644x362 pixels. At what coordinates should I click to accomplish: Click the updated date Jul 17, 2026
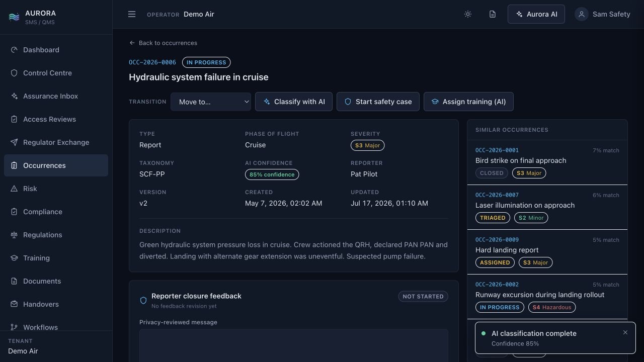389,203
